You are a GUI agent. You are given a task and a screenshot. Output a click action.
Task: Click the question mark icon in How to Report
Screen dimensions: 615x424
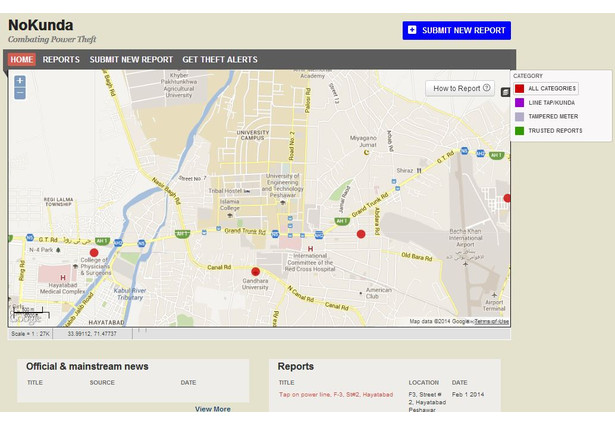[x=486, y=88]
